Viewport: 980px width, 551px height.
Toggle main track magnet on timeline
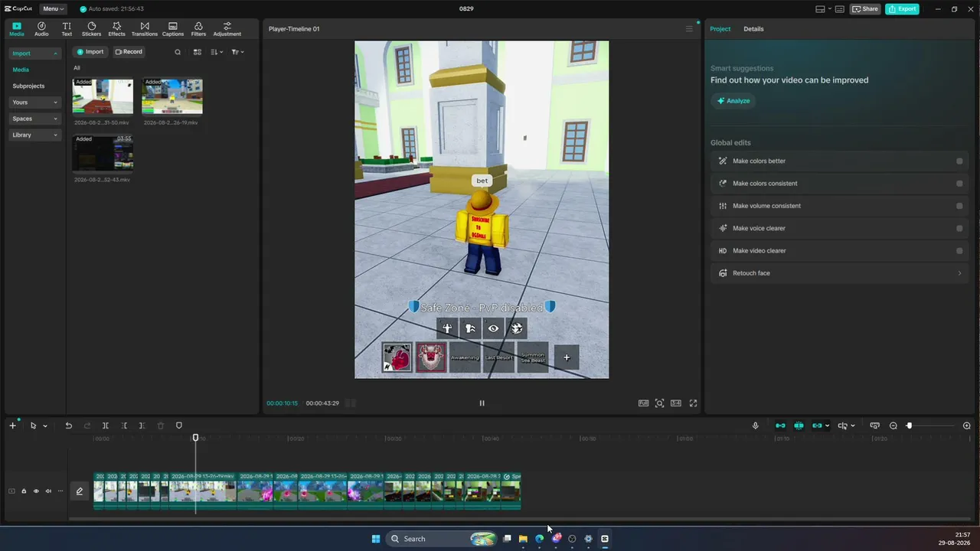tap(780, 425)
